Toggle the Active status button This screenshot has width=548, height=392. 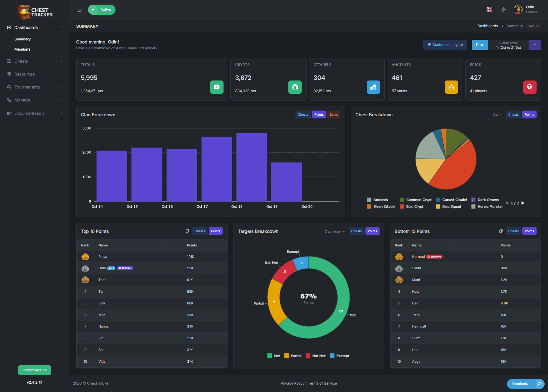tap(102, 10)
